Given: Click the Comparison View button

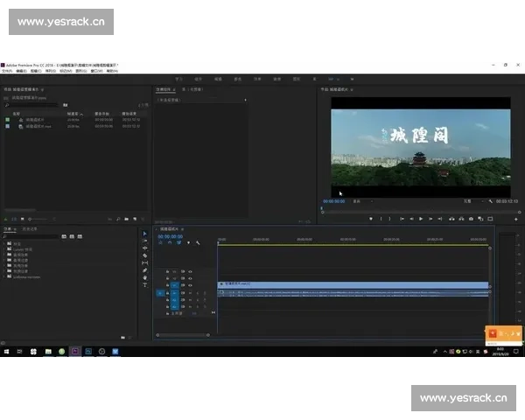Looking at the screenshot, I should [480, 219].
